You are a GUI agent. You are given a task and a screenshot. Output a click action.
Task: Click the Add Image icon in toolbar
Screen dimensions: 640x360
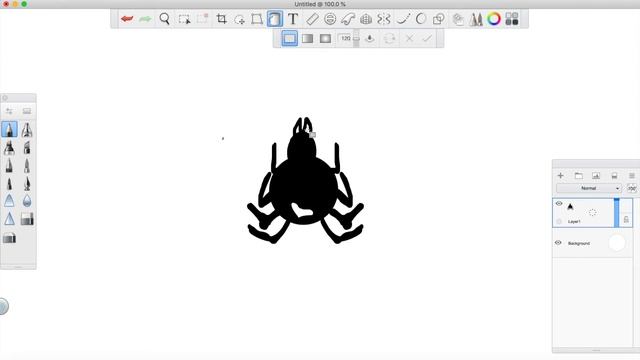click(239, 19)
